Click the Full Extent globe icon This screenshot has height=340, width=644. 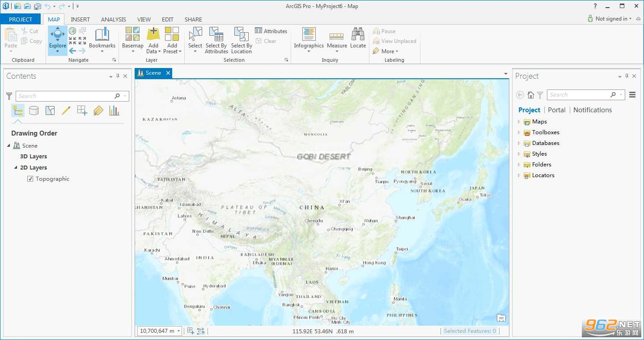click(x=72, y=31)
